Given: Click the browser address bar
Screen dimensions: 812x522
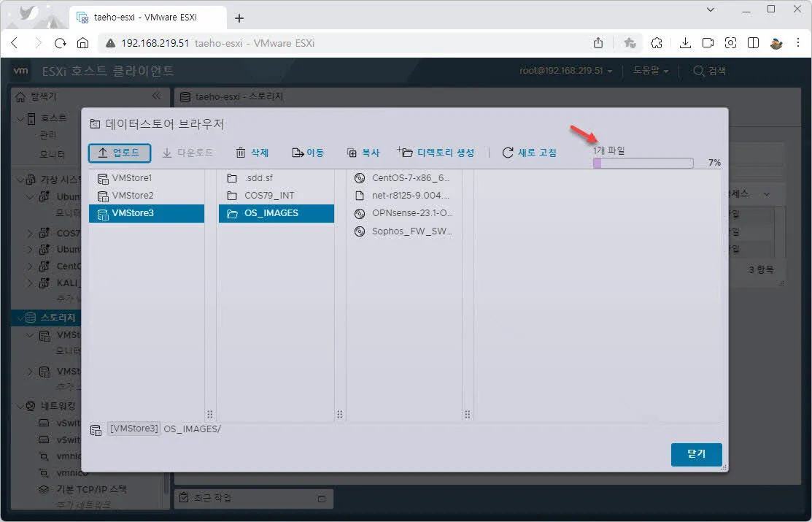Looking at the screenshot, I should click(350, 43).
